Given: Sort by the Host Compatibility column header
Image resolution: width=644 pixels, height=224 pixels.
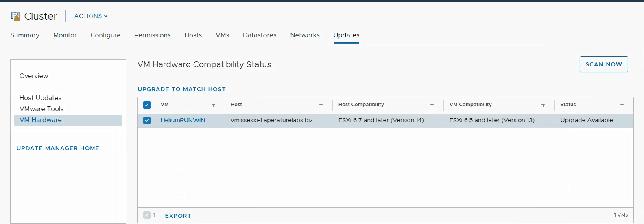Looking at the screenshot, I should click(361, 105).
